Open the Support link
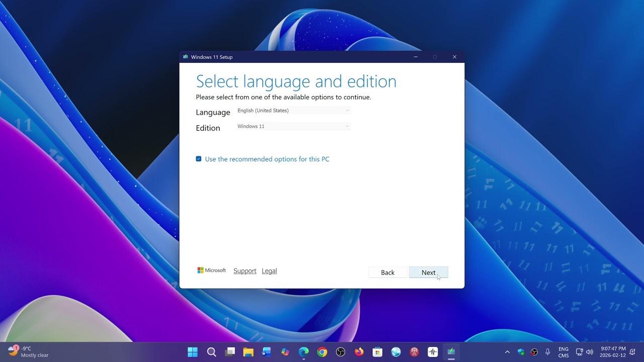Viewport: 644px width, 362px height. point(245,271)
